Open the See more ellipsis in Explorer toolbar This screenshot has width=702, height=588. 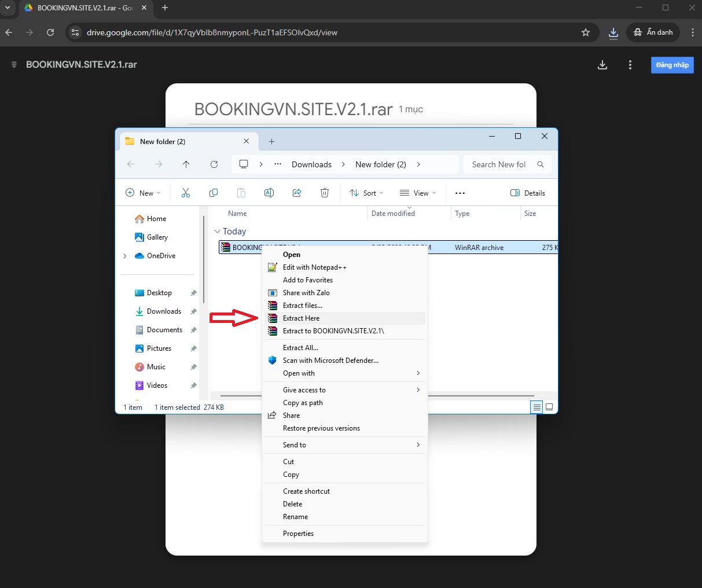coord(460,193)
